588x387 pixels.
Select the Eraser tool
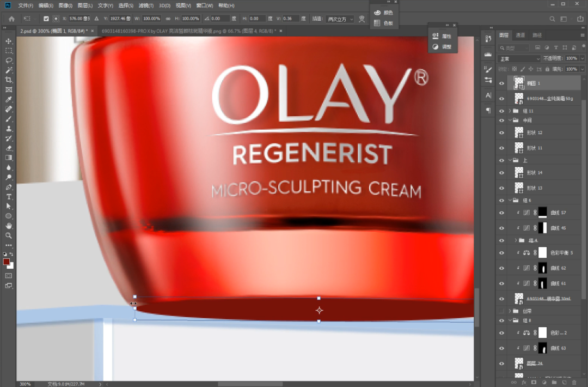(x=9, y=148)
